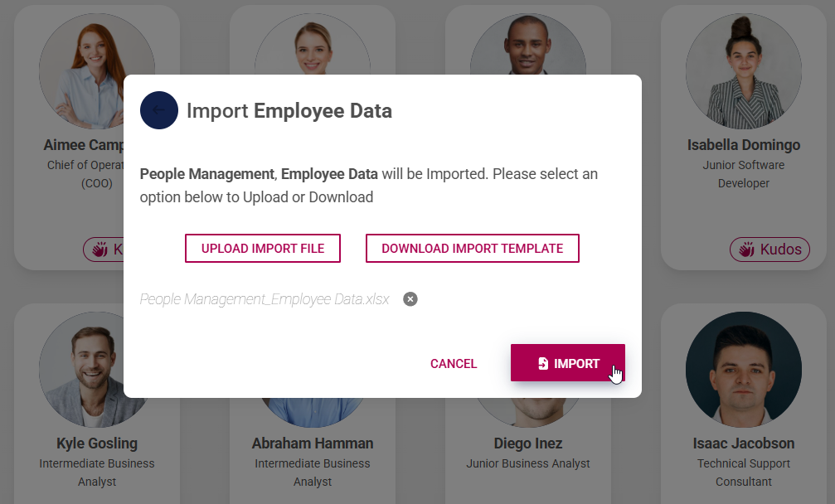Click Download Import Template
Image resolution: width=835 pixels, height=504 pixels.
pos(473,248)
